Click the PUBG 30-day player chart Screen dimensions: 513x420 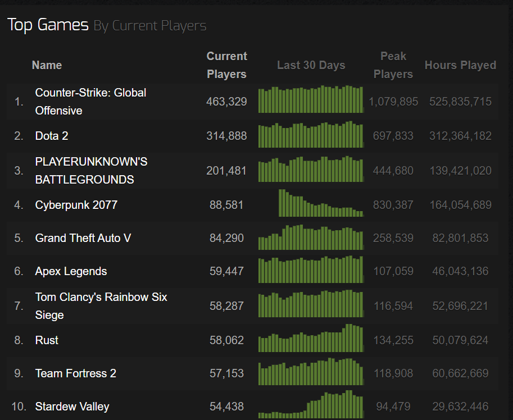coord(311,169)
